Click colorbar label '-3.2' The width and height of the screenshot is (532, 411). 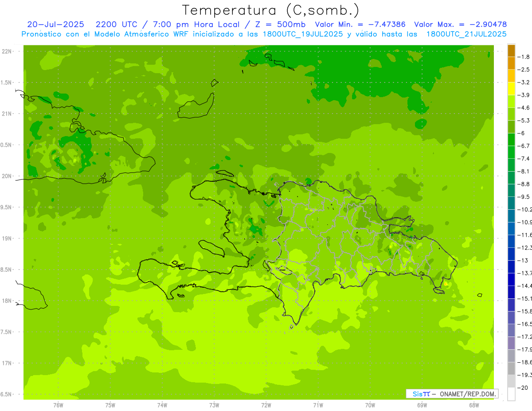point(523,82)
